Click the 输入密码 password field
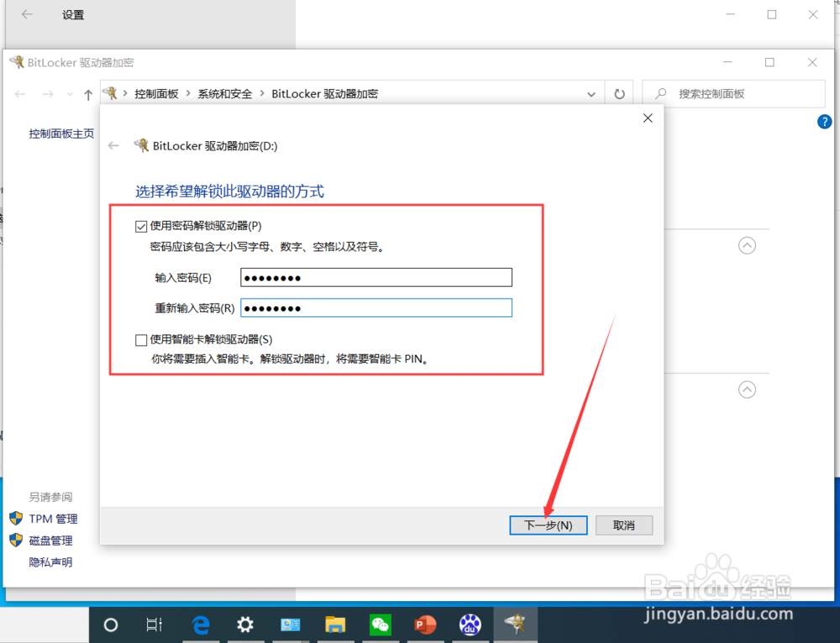The height and width of the screenshot is (643, 840). pyautogui.click(x=376, y=277)
